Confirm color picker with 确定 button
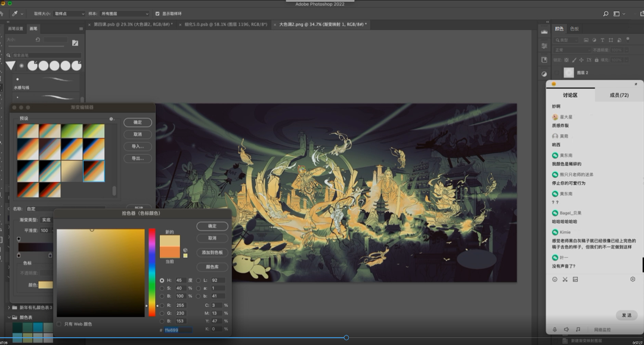Viewport: 644px width, 345px height. click(212, 226)
